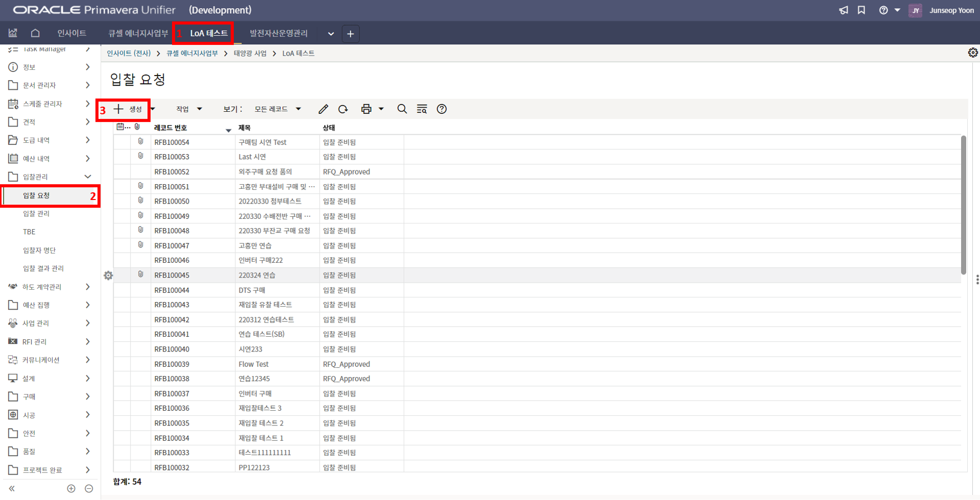Open the home icon in top navigation
The width and height of the screenshot is (980, 500).
tap(35, 33)
